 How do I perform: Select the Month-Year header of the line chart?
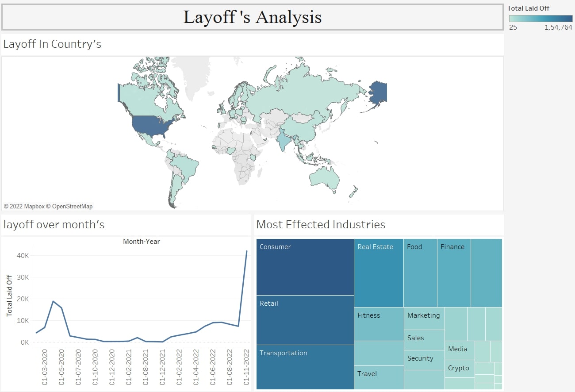point(142,242)
